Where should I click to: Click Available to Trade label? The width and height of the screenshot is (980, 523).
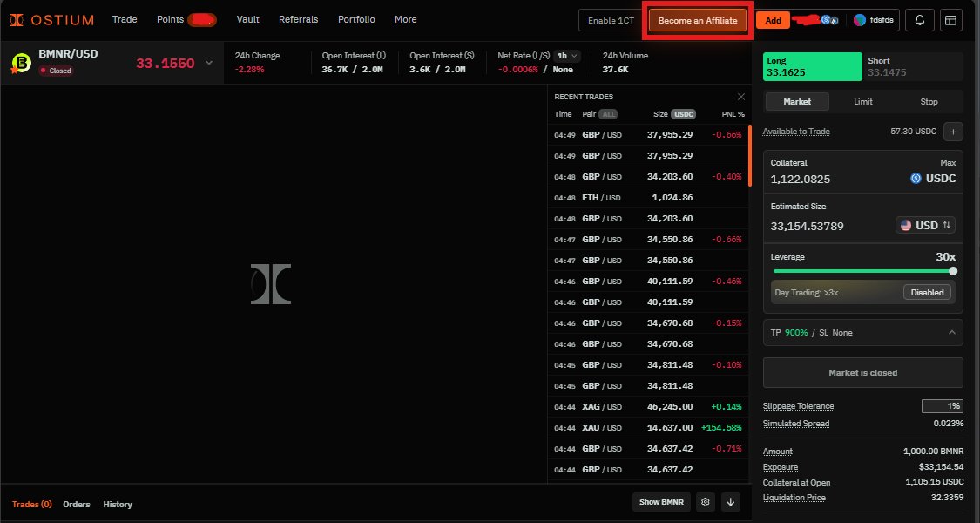click(796, 132)
